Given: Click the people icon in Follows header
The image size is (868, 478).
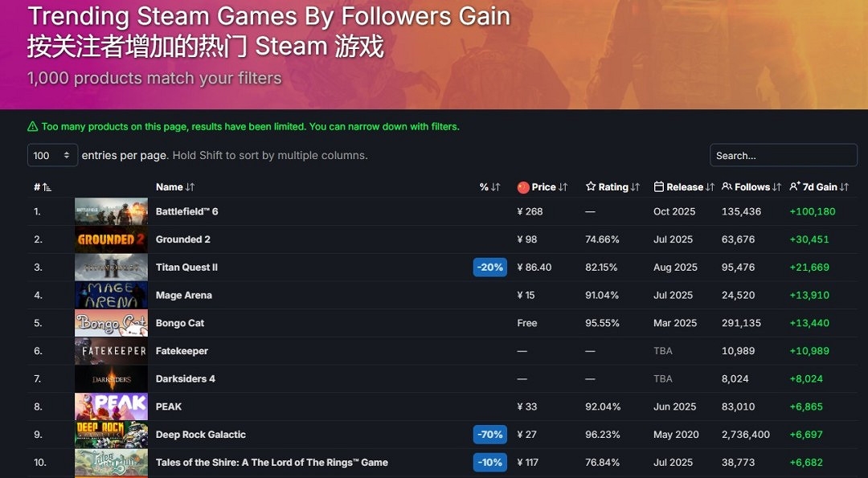Looking at the screenshot, I should pos(727,187).
